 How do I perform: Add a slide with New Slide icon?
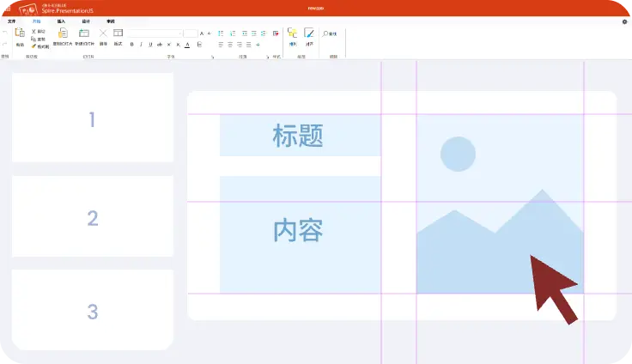[x=84, y=33]
